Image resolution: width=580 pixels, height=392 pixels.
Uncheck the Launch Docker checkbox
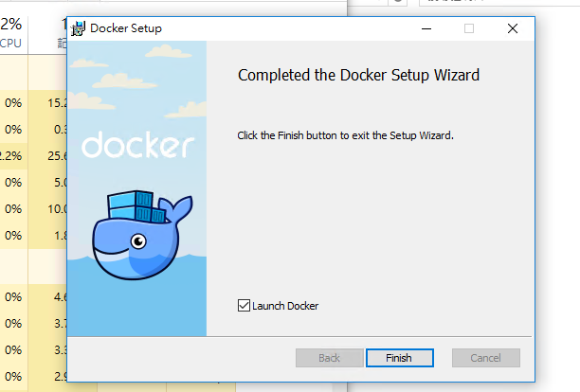pyautogui.click(x=244, y=306)
